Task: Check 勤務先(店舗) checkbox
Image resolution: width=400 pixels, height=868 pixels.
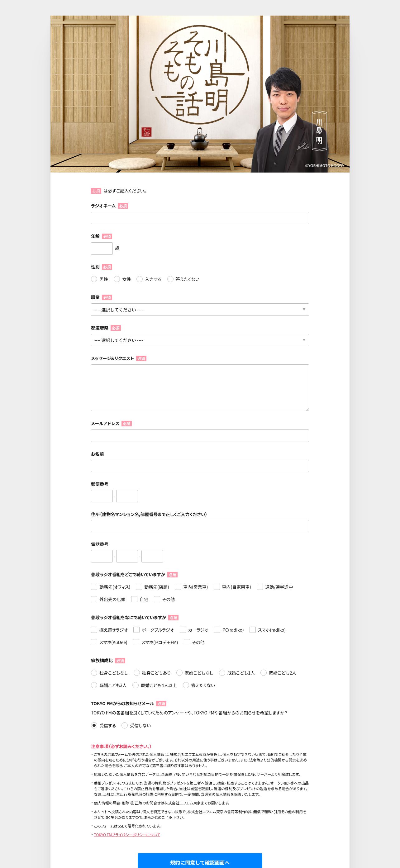Action: [x=139, y=587]
